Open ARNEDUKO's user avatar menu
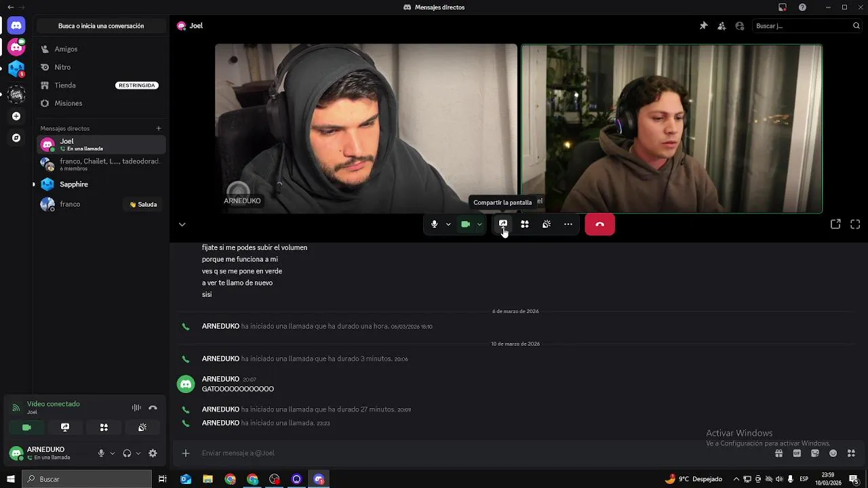 [16, 453]
